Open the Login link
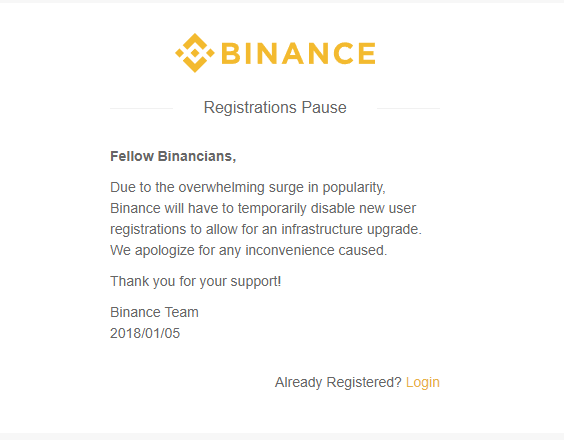 pyautogui.click(x=423, y=382)
